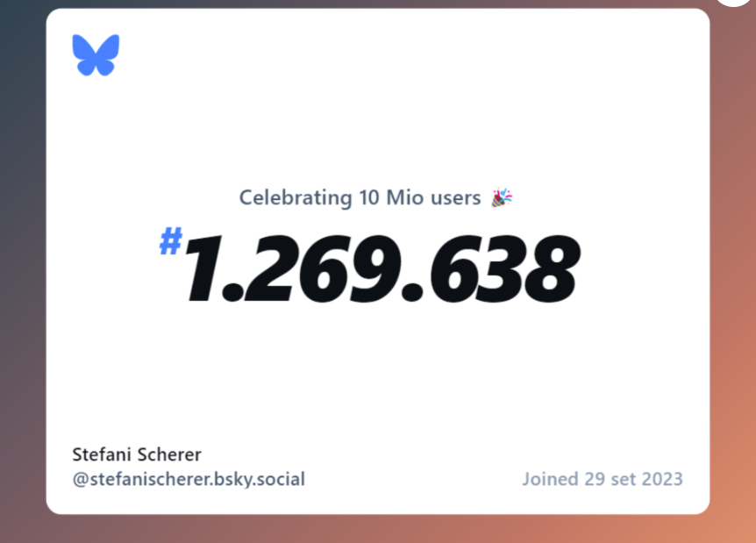Image resolution: width=756 pixels, height=543 pixels.
Task: Click the number "10" in the heading
Action: (368, 198)
